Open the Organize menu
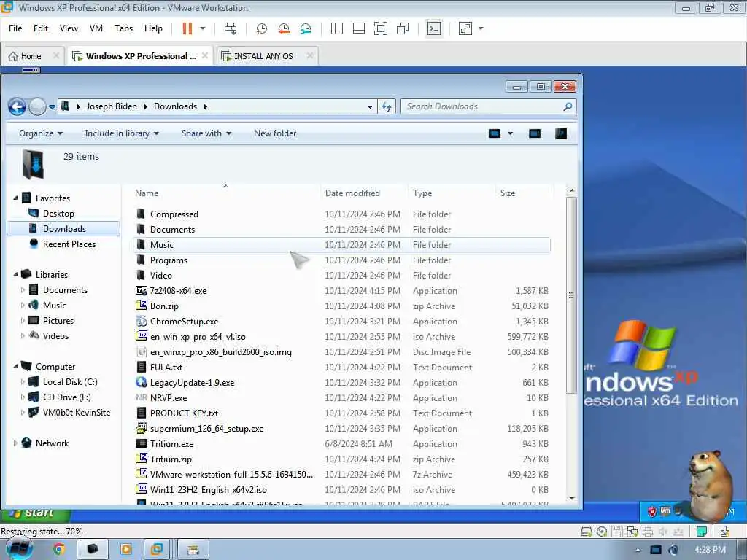747x560 pixels. pyautogui.click(x=41, y=133)
